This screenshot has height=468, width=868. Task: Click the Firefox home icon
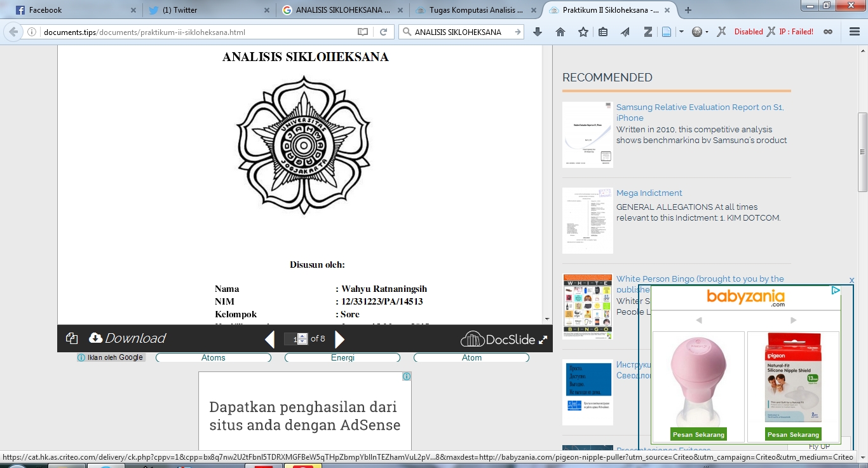click(560, 32)
